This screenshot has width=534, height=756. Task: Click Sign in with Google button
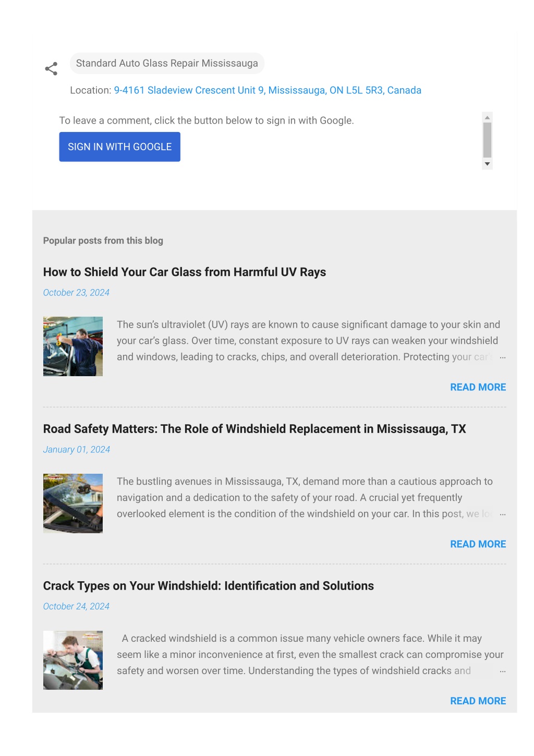click(119, 147)
